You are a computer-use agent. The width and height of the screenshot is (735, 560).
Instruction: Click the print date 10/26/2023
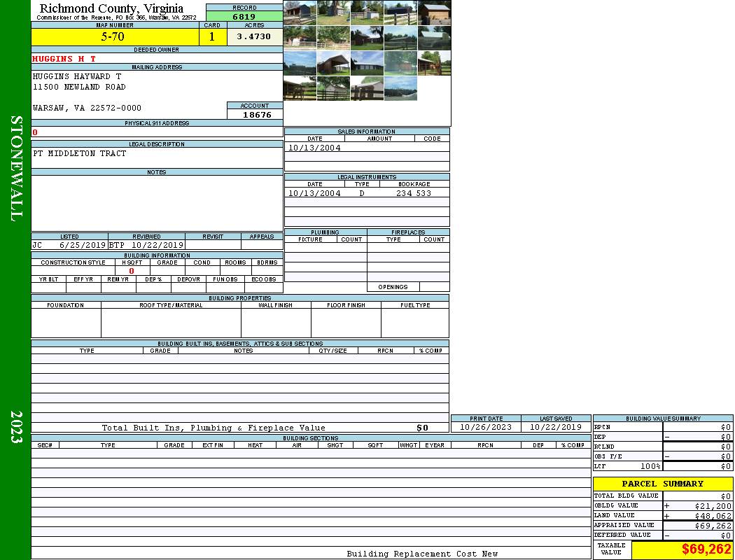click(485, 427)
